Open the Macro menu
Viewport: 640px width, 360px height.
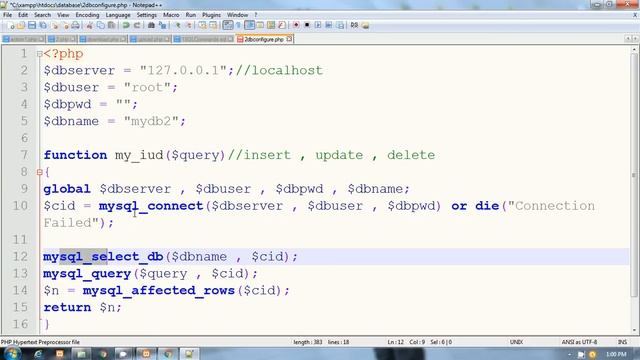pos(171,15)
